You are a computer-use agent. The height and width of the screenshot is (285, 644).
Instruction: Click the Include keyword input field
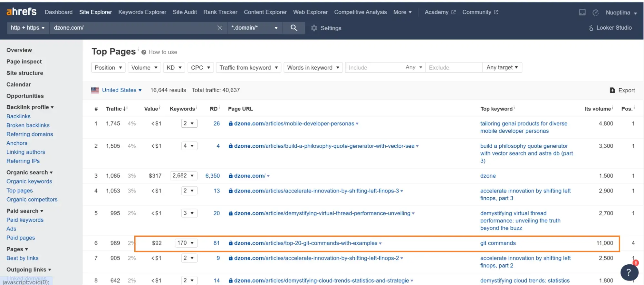(x=374, y=67)
